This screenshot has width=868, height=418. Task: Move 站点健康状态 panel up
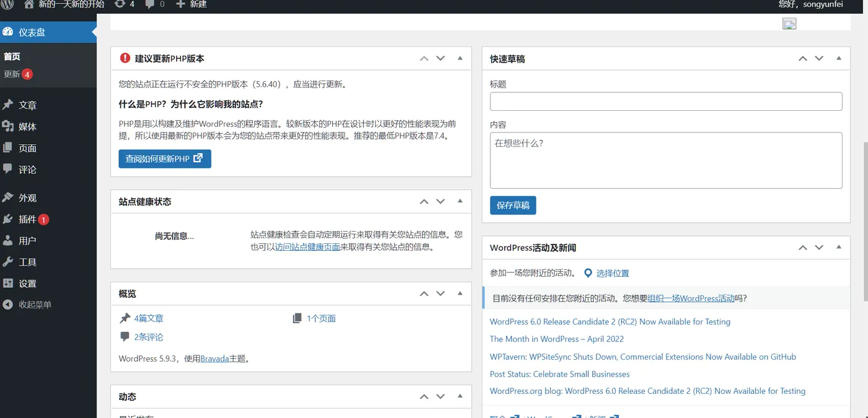pyautogui.click(x=424, y=201)
